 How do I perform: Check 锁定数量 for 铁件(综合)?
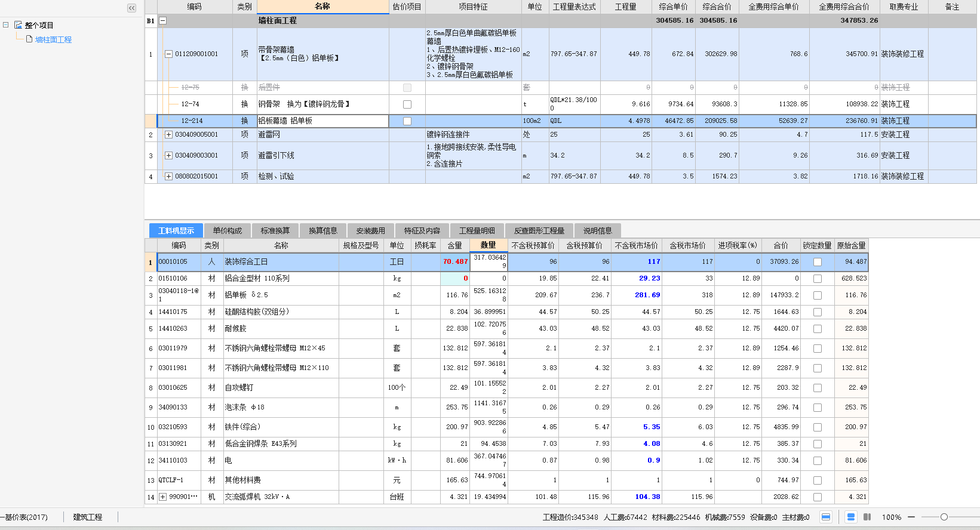(818, 427)
